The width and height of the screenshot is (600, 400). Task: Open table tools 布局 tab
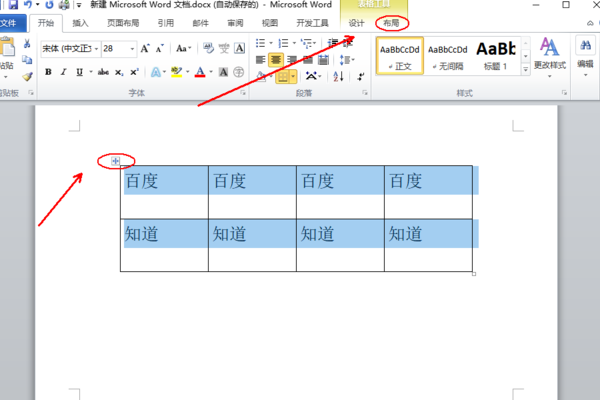coord(391,23)
